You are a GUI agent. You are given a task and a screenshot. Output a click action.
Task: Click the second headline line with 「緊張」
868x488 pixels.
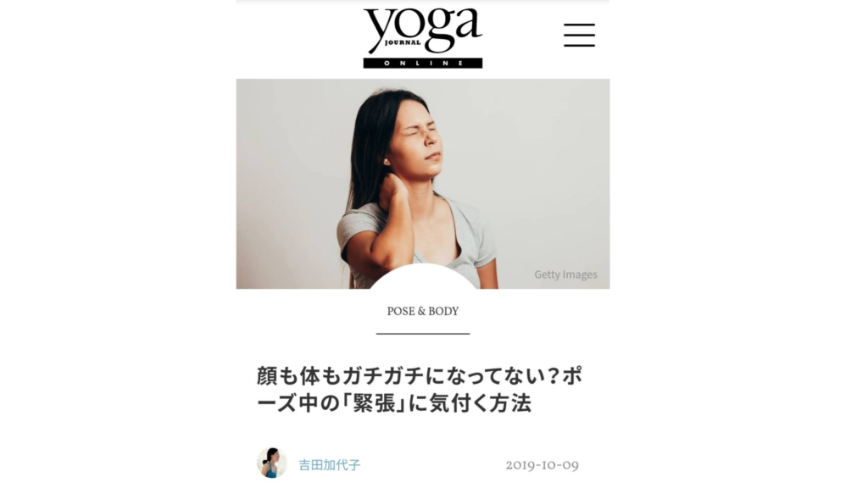(393, 403)
